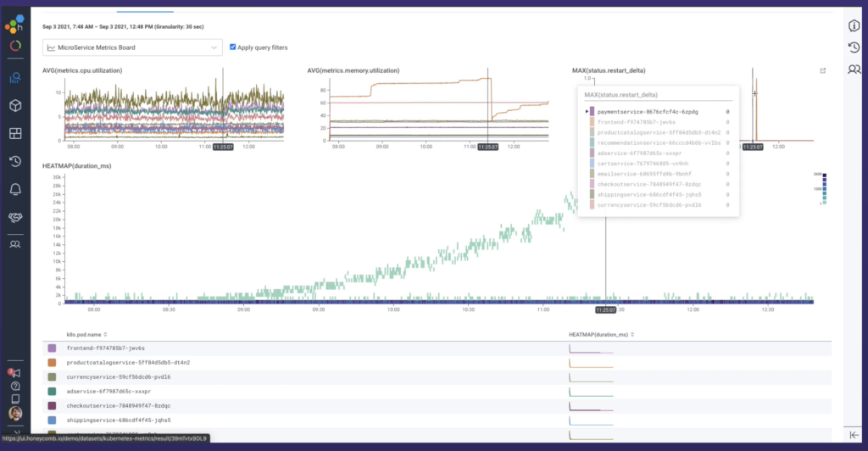Click currencyservice-59cf56dcd6-pvdl6 swatch in table
The width and height of the screenshot is (868, 451).
click(x=52, y=377)
